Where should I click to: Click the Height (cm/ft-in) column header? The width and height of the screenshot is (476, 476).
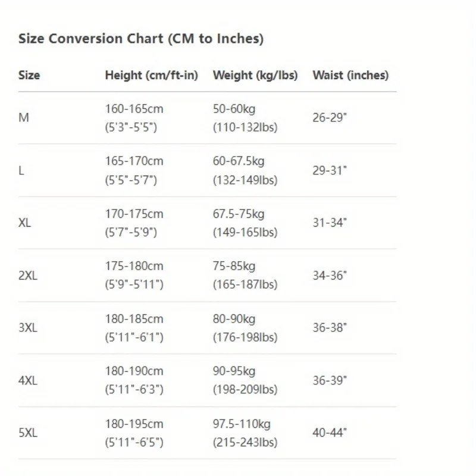coord(151,76)
